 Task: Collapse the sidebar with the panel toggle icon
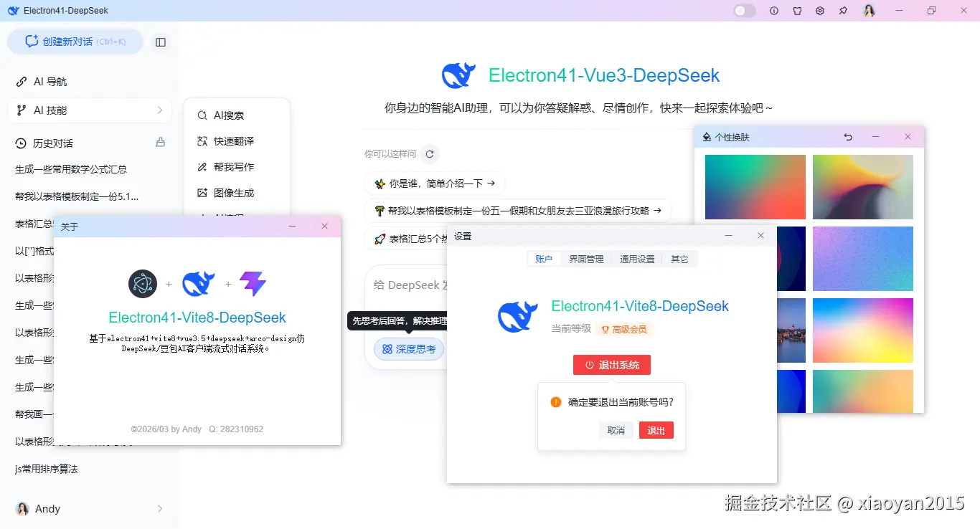click(161, 42)
